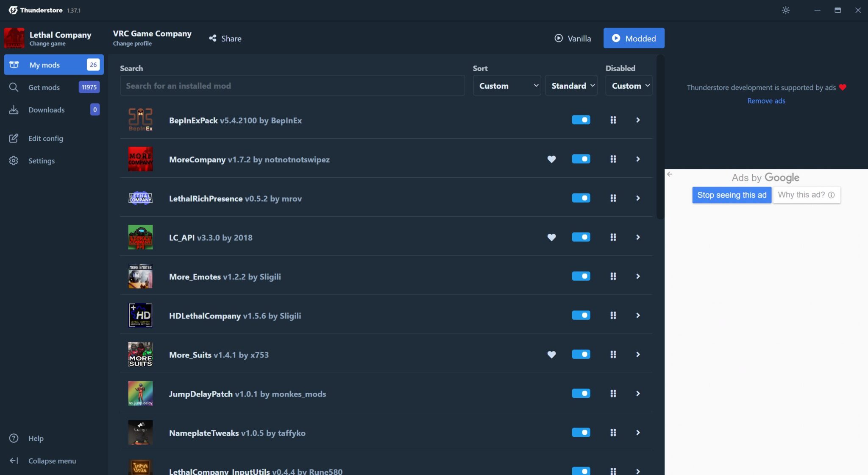Toggle off More_Emotes
Image resolution: width=868 pixels, height=475 pixels.
pyautogui.click(x=581, y=276)
